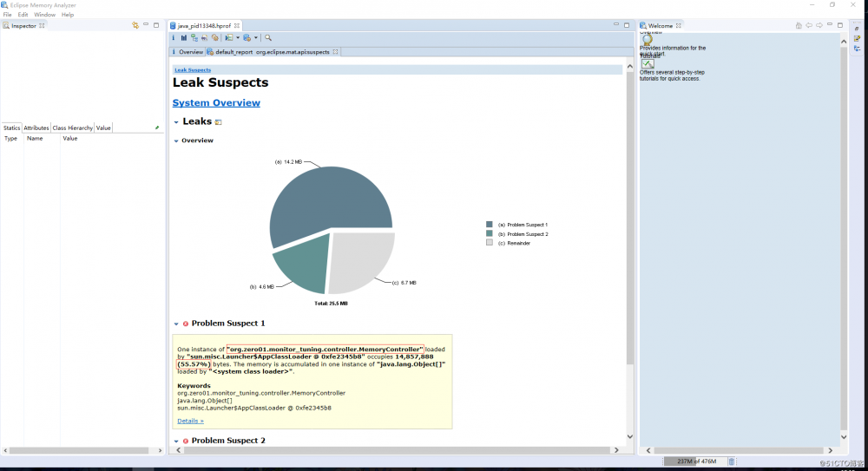
Task: Open the heap dump Overview info icon in toolbar
Action: point(174,38)
